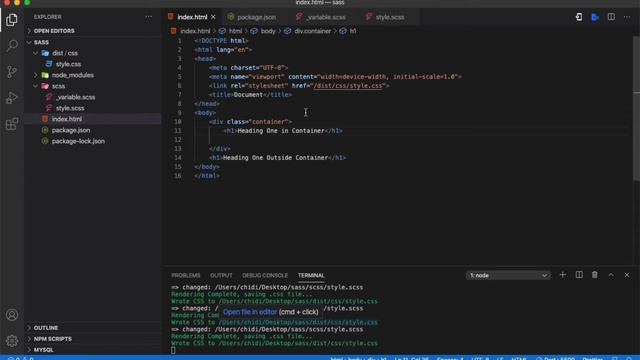
Task: Expand the NPM Scripts section
Action: [93, 339]
